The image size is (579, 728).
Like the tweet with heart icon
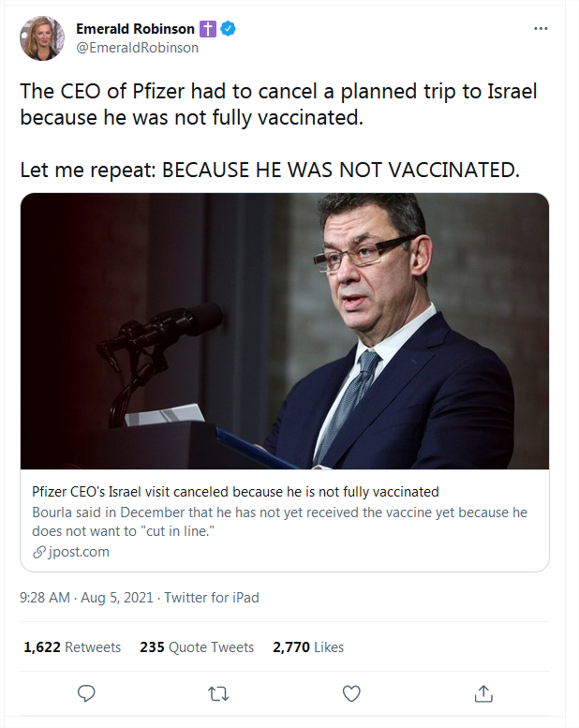point(351,694)
